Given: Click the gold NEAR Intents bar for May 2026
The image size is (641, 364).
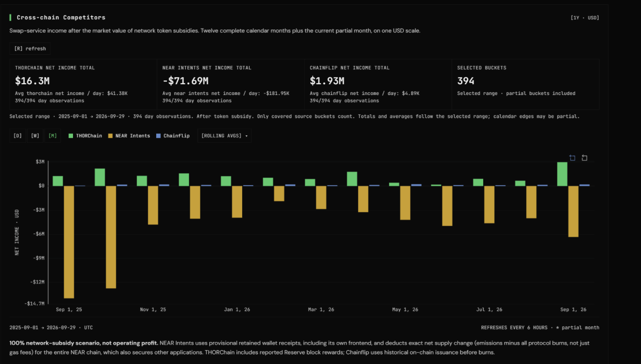Looking at the screenshot, I should tap(405, 203).
